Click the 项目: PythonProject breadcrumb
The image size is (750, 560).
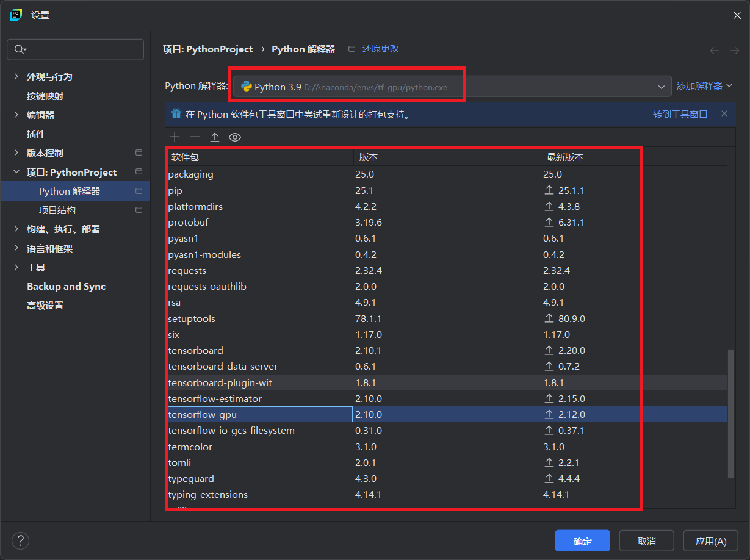coord(207,49)
